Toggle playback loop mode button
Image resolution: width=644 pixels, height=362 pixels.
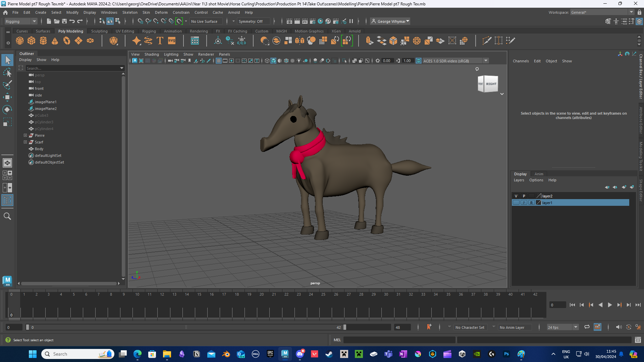coord(587,327)
